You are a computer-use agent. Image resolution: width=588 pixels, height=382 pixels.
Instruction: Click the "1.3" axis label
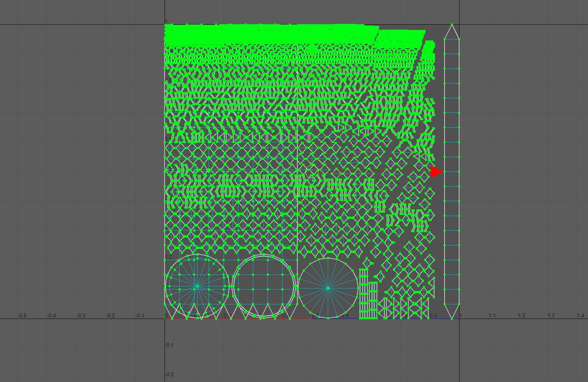point(551,316)
